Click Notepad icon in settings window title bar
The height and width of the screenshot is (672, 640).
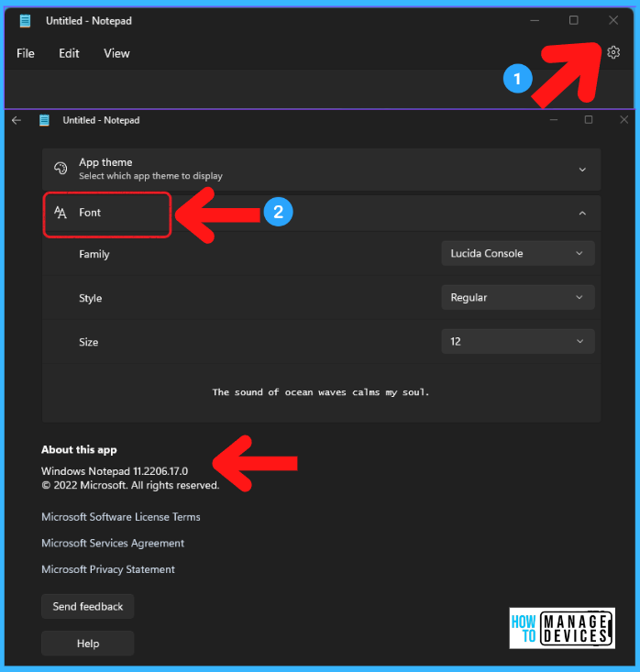[x=44, y=120]
